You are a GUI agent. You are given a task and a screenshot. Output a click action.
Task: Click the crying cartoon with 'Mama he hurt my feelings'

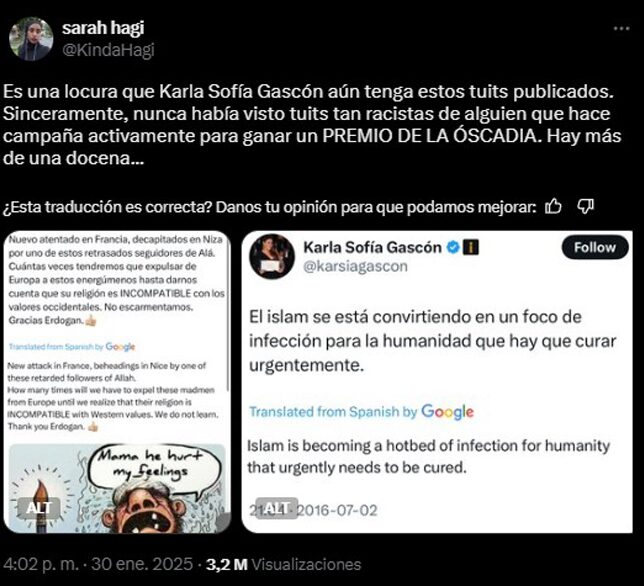point(117,488)
